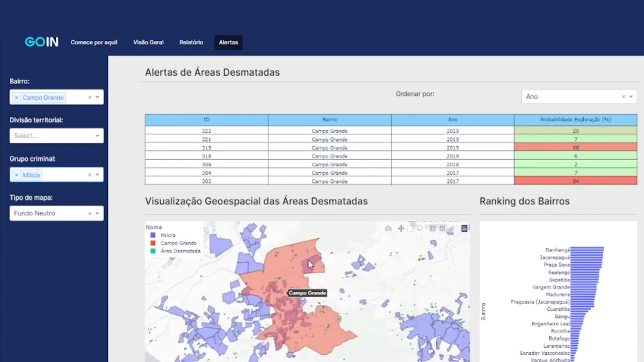Toggle Área Desmatada legend entry

[x=180, y=251]
